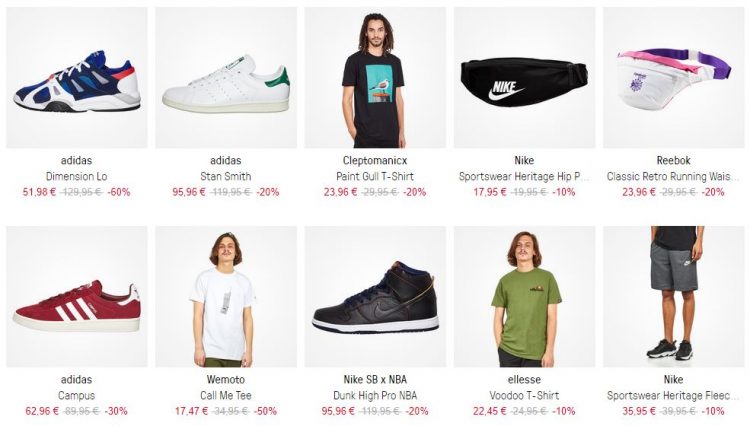The height and width of the screenshot is (426, 750).
Task: Open the Cleptomanicx brand link
Action: (x=375, y=161)
